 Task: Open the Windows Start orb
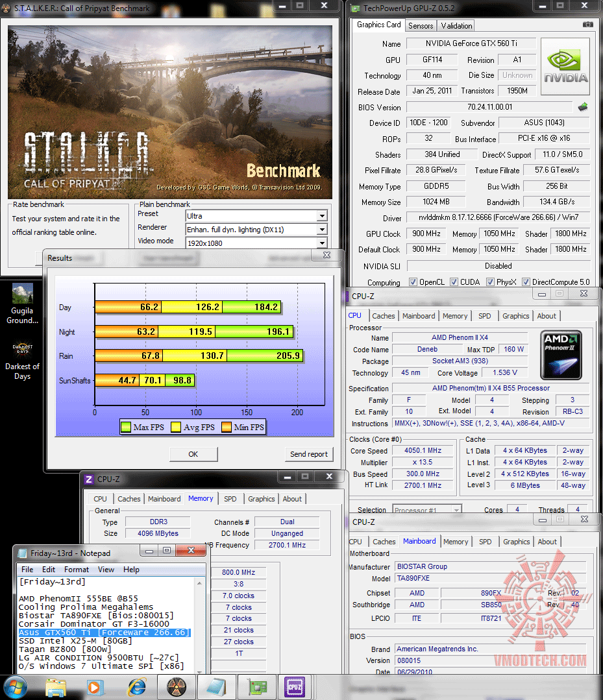pyautogui.click(x=14, y=688)
